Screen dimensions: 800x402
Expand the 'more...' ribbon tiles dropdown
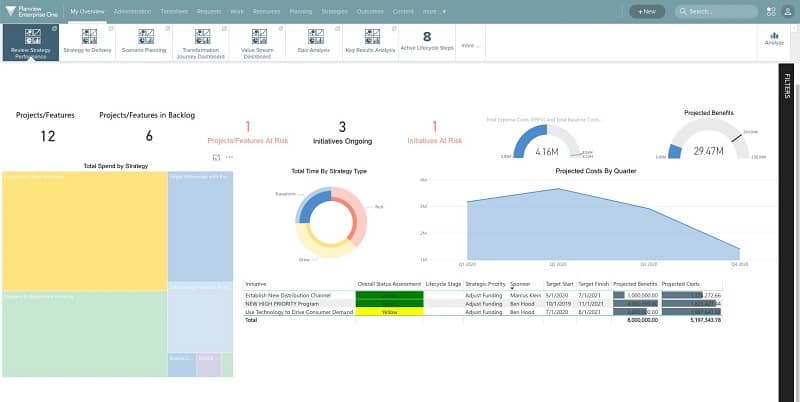[470, 45]
